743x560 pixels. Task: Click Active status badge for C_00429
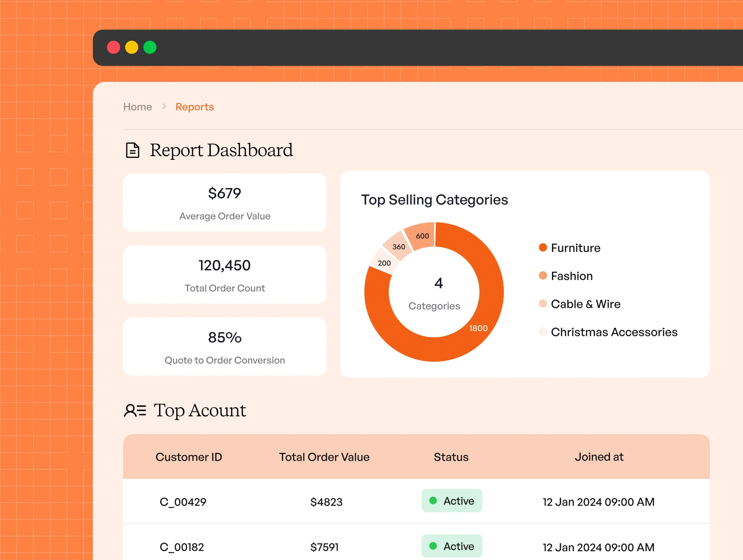point(451,501)
